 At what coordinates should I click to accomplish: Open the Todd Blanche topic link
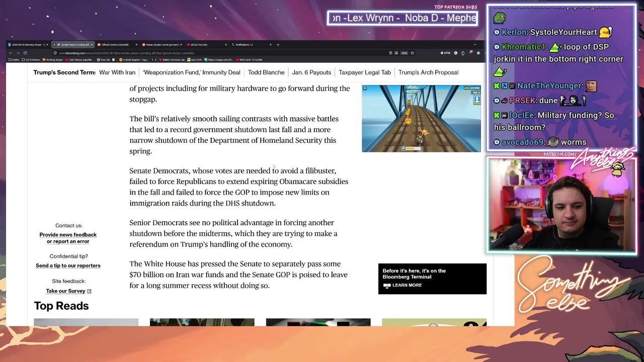tap(266, 72)
